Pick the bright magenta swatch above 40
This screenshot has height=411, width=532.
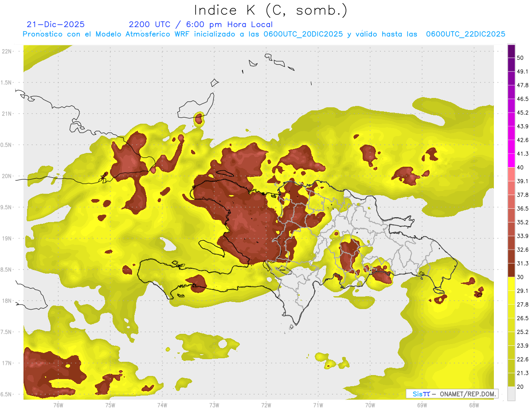(512, 160)
